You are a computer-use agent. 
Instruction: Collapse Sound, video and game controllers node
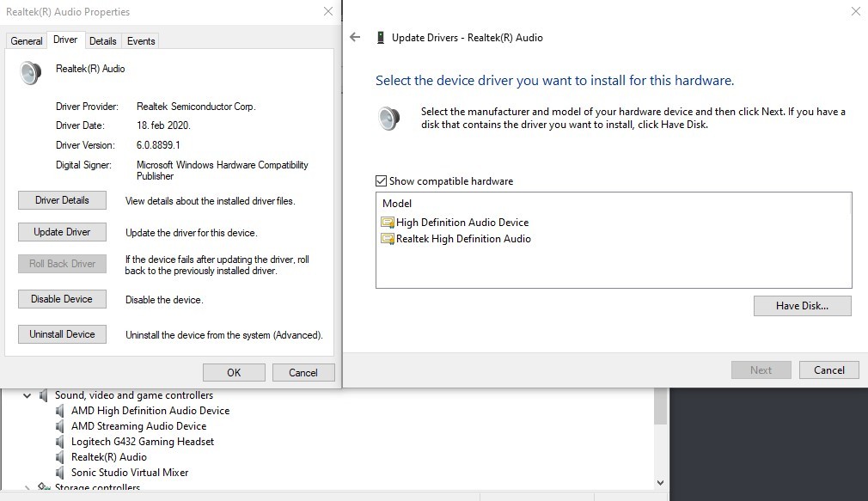(x=27, y=395)
